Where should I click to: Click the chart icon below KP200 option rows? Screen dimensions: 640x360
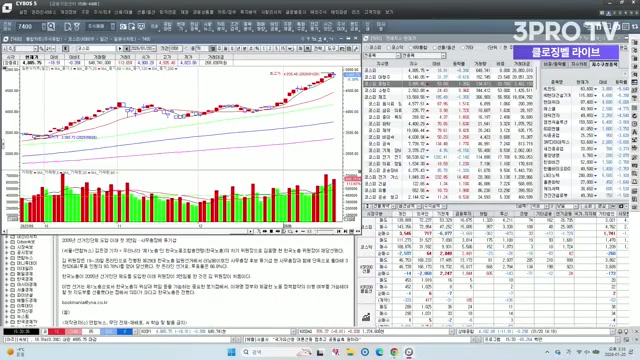point(366,317)
